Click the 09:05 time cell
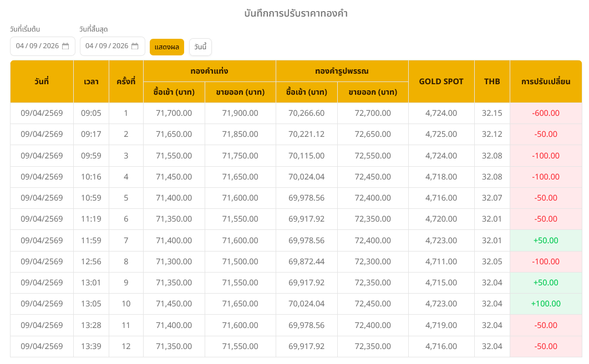Screen dimensions: 589x364 point(91,113)
